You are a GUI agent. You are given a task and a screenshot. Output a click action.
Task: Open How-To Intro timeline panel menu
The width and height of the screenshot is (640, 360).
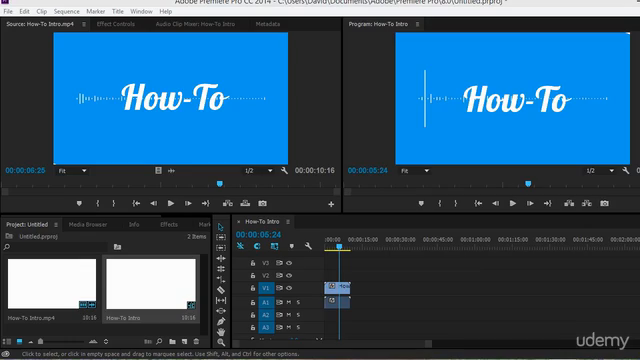[288, 222]
